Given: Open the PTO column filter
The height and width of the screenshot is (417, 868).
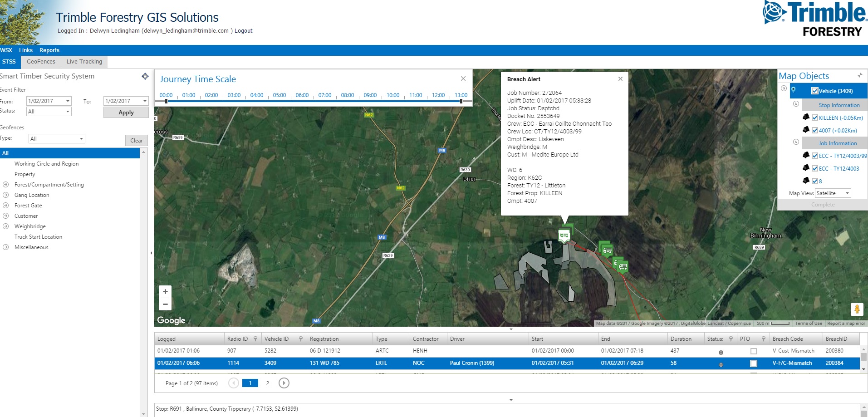Looking at the screenshot, I should (764, 339).
